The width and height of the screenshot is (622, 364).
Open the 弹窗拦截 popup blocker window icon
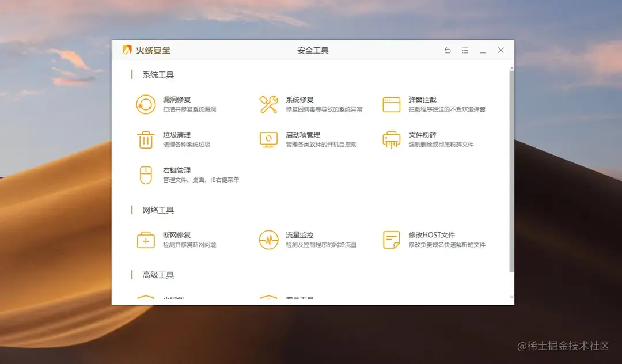[392, 105]
